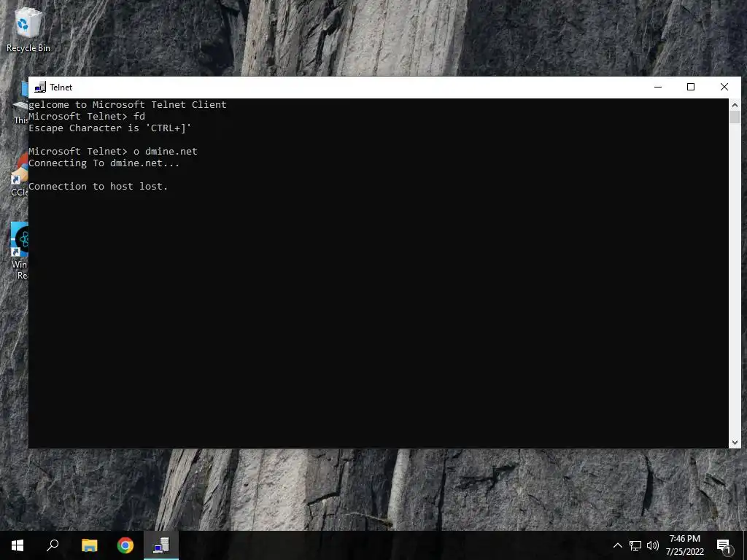Click the 'Telnet' window title text

click(x=61, y=87)
